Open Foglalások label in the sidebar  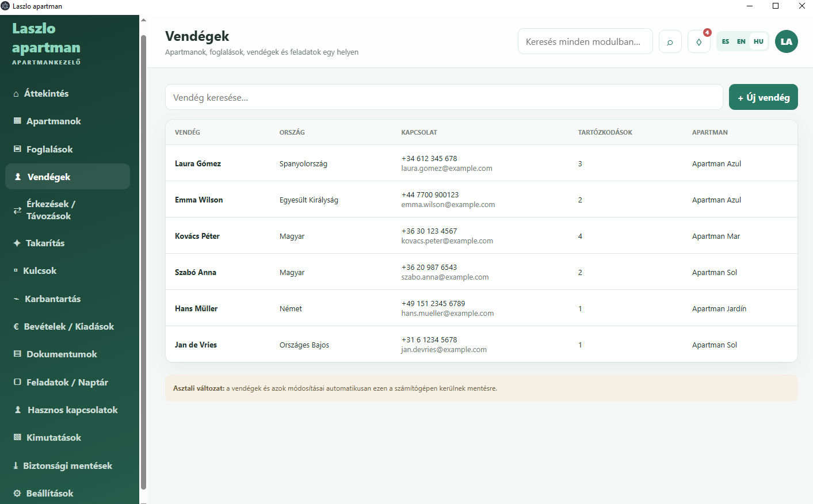pos(49,149)
